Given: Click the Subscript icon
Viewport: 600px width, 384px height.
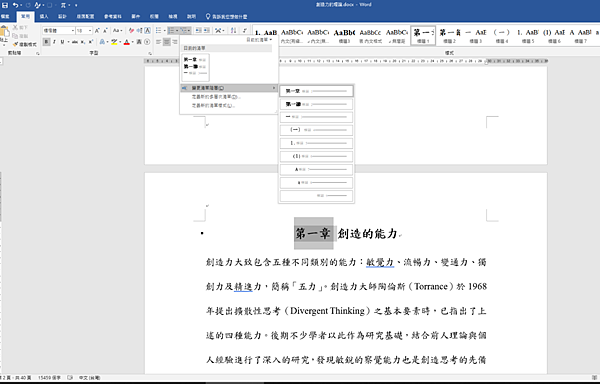Looking at the screenshot, I should [x=83, y=42].
